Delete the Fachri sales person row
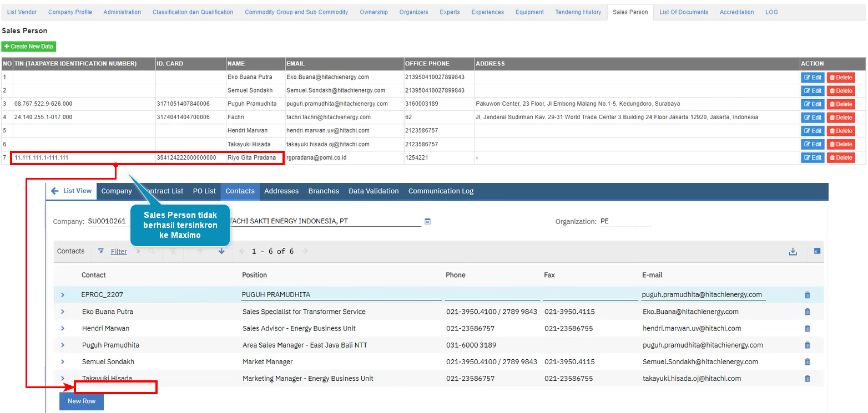This screenshot has width=868, height=413. click(x=840, y=118)
